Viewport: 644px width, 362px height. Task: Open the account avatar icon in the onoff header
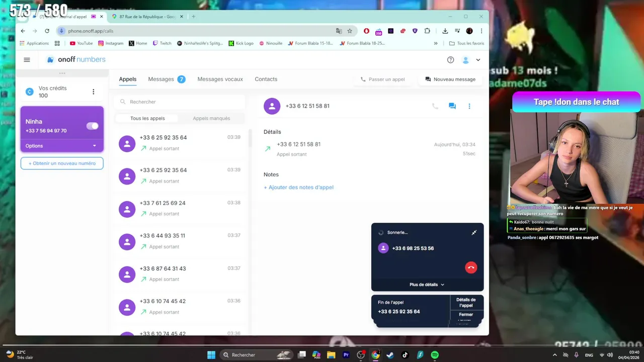[466, 60]
